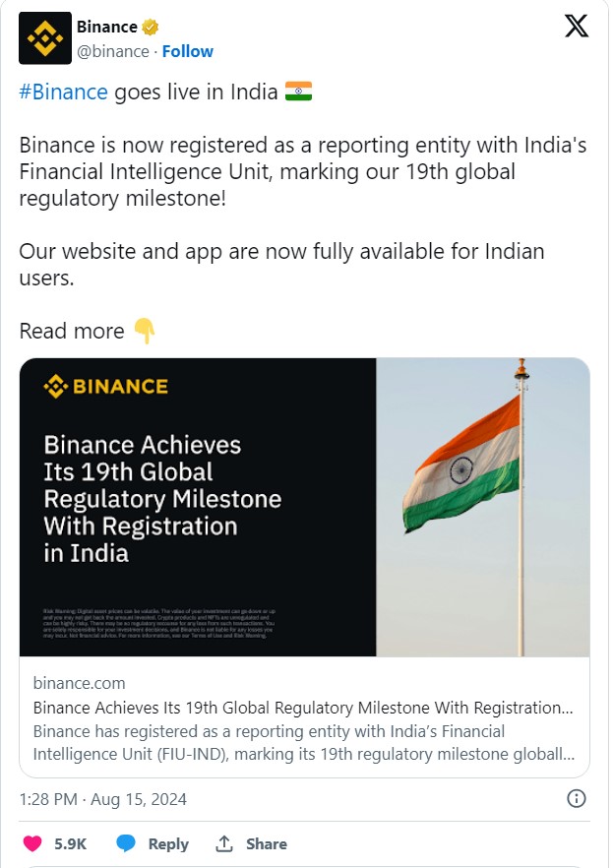
Task: Click the 5.9K likes count
Action: tap(70, 843)
